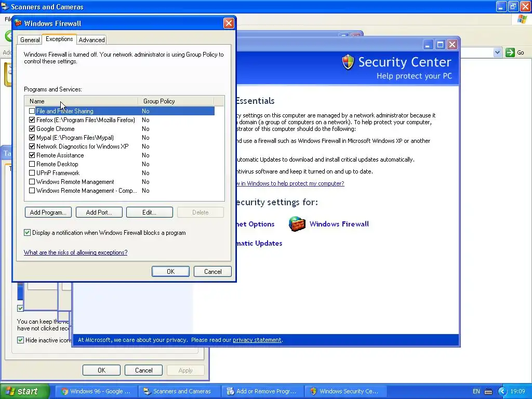Open the Start menu
The height and width of the screenshot is (399, 532).
[25, 391]
